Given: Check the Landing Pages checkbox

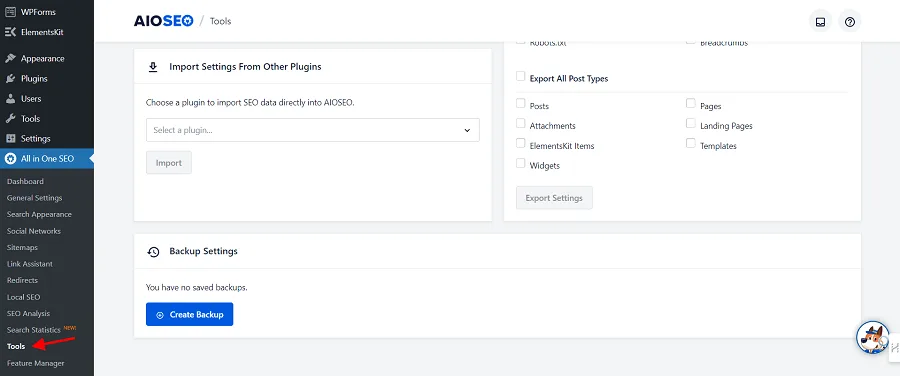Looking at the screenshot, I should coord(690,123).
